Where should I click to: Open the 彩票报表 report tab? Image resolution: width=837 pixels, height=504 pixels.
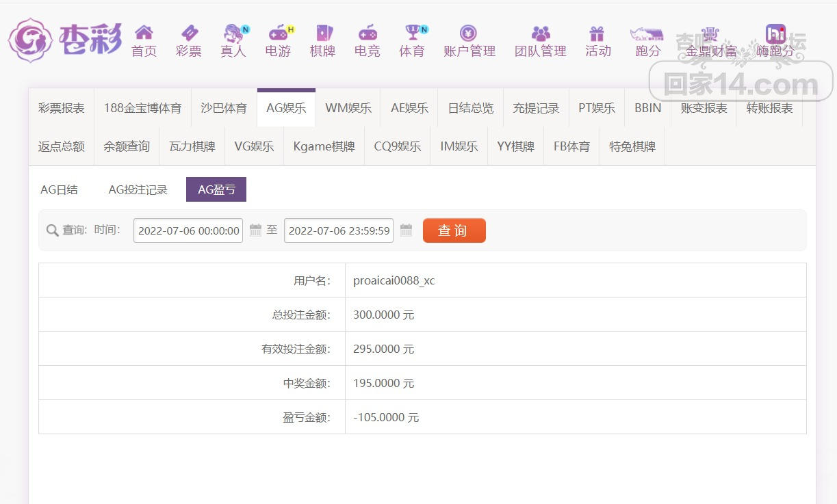click(x=62, y=108)
